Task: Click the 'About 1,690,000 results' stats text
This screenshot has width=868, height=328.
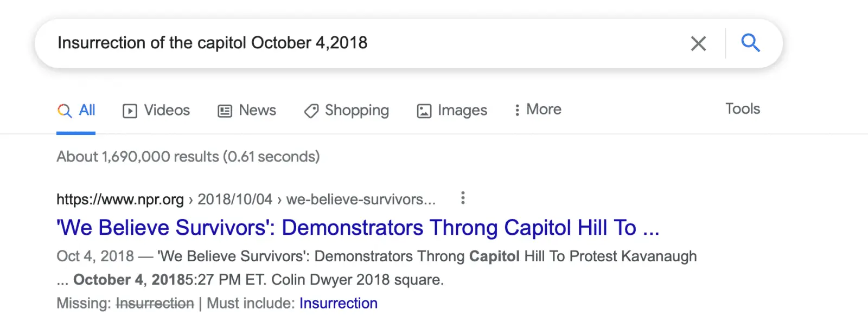Action: click(x=188, y=157)
